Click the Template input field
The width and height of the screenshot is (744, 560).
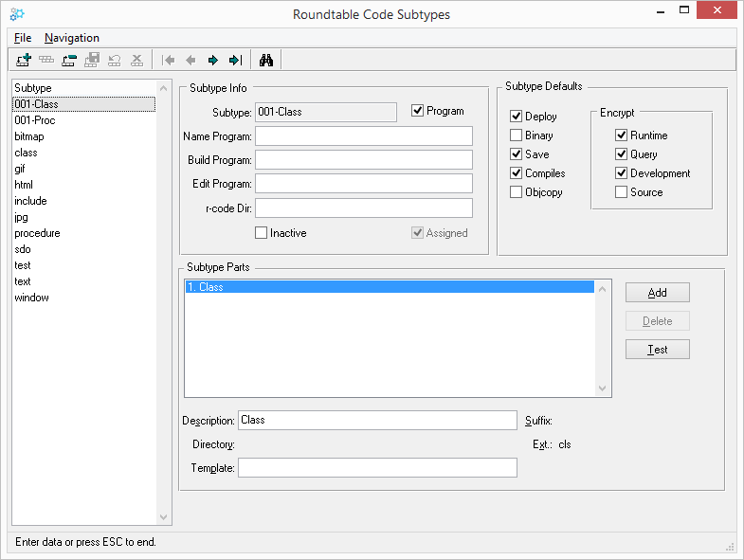(377, 467)
